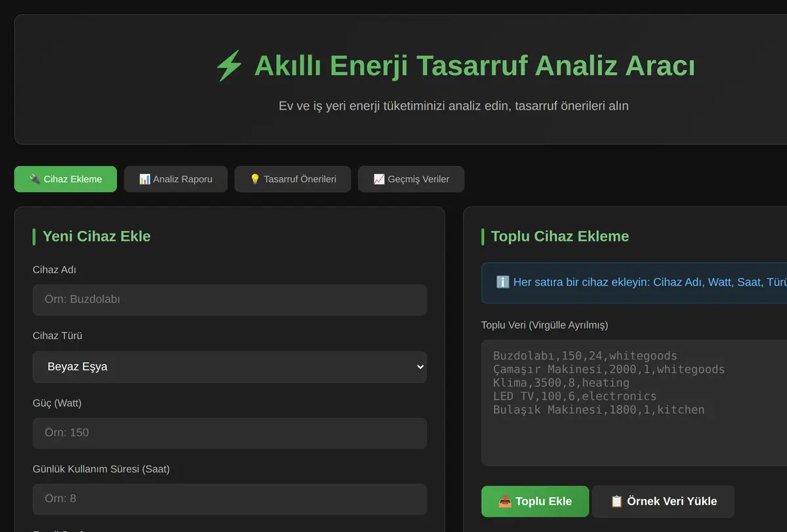Show the Geçmiş Veriler tab

(411, 179)
